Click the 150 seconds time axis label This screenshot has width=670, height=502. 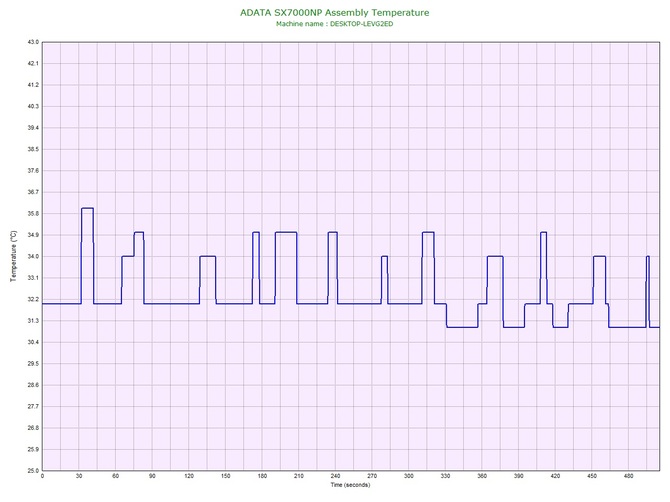(x=226, y=476)
